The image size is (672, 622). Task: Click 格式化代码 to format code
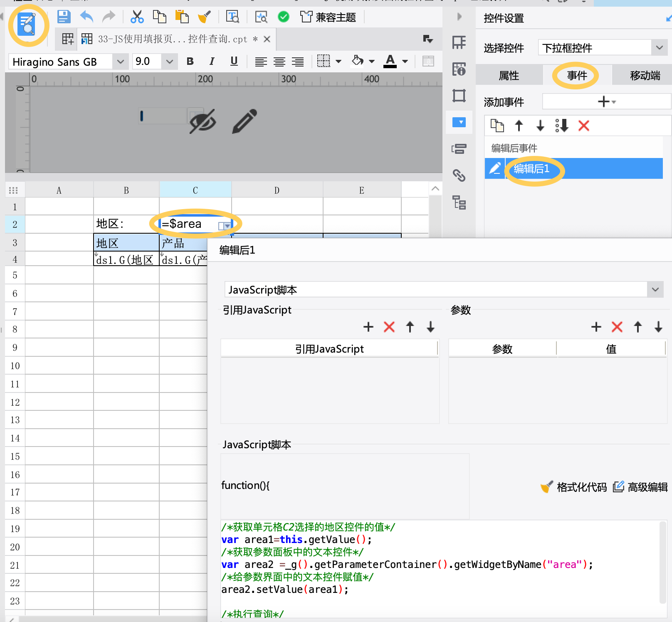(573, 487)
